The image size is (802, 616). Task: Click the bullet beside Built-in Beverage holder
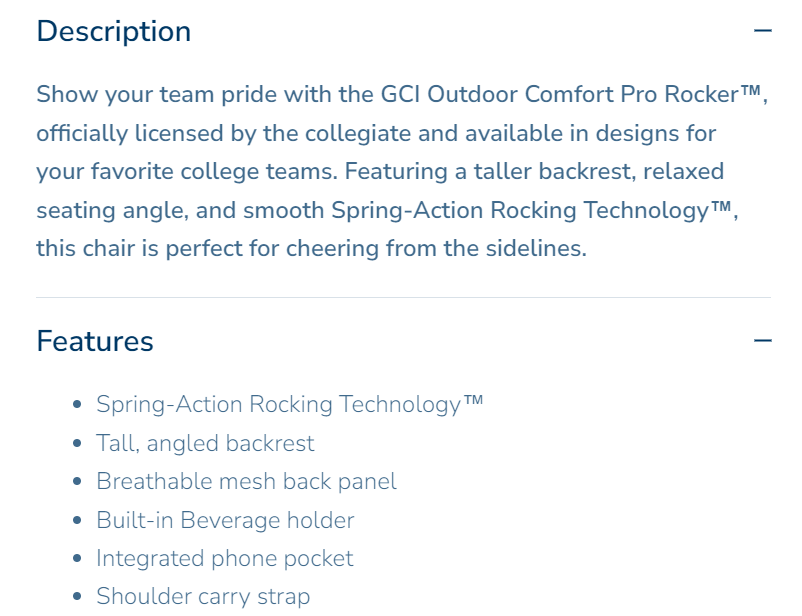pos(78,521)
